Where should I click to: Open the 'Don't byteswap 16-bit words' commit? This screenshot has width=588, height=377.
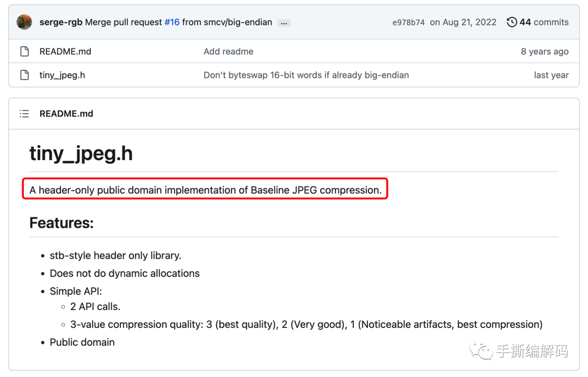tap(306, 75)
